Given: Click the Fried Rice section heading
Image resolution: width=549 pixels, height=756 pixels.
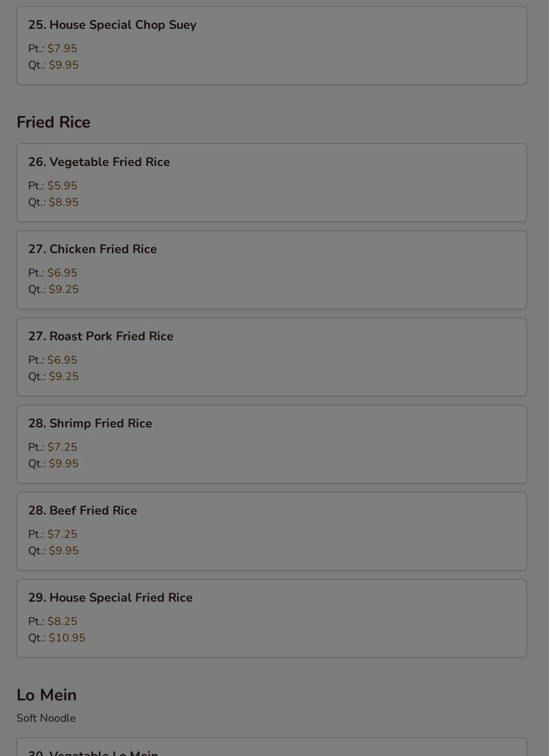Looking at the screenshot, I should 54,122.
